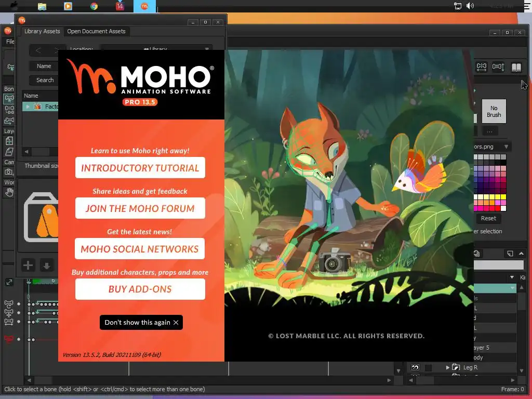Open the file manager from the top panel
532x399 pixels.
pyautogui.click(x=42, y=6)
